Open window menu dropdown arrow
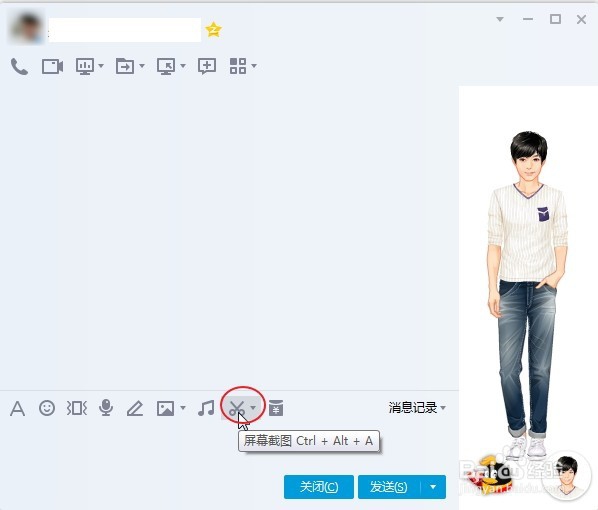Image resolution: width=598 pixels, height=510 pixels. click(x=500, y=19)
